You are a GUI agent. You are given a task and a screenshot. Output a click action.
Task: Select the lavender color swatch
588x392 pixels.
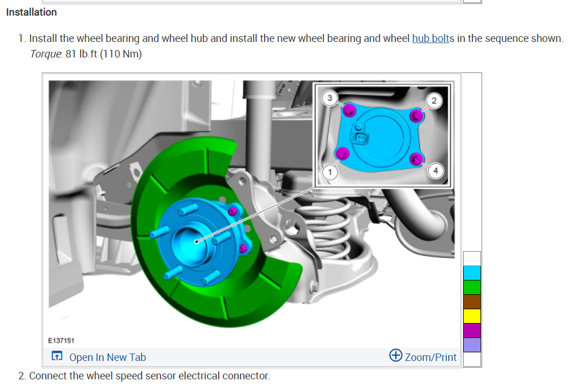[472, 345]
